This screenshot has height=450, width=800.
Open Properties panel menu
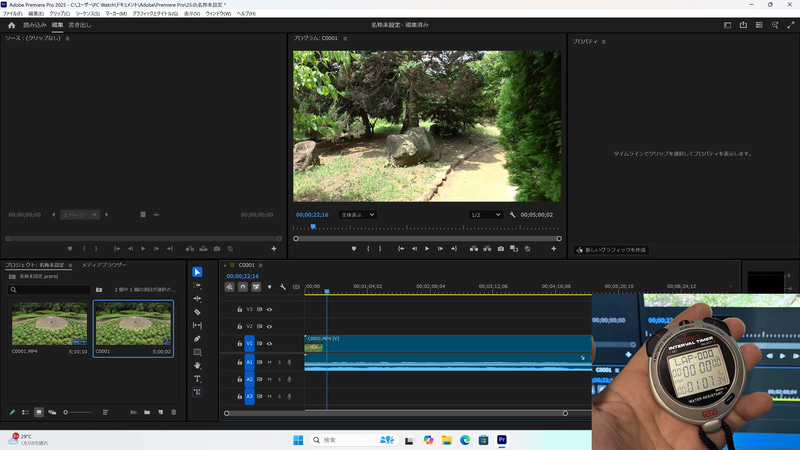coord(604,42)
